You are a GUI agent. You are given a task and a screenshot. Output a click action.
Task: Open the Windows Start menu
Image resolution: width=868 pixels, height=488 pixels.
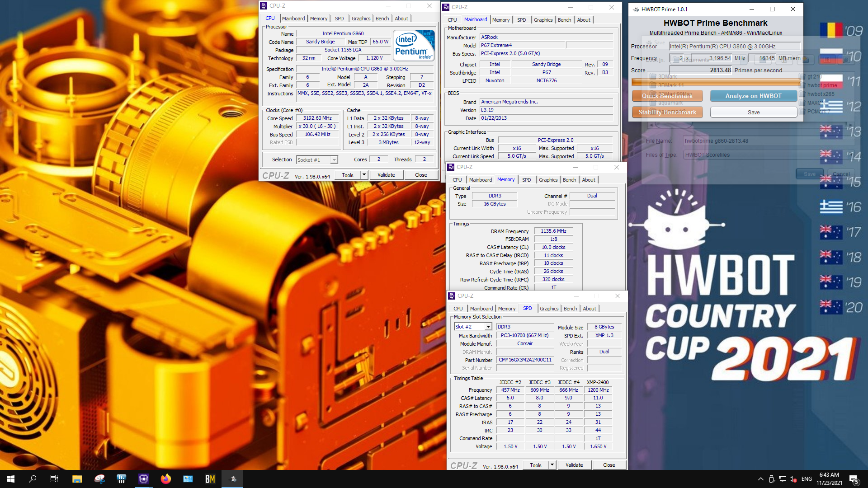pos(11,479)
